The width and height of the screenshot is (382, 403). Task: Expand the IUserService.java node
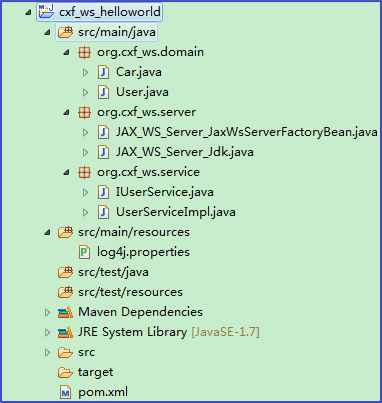(x=85, y=192)
